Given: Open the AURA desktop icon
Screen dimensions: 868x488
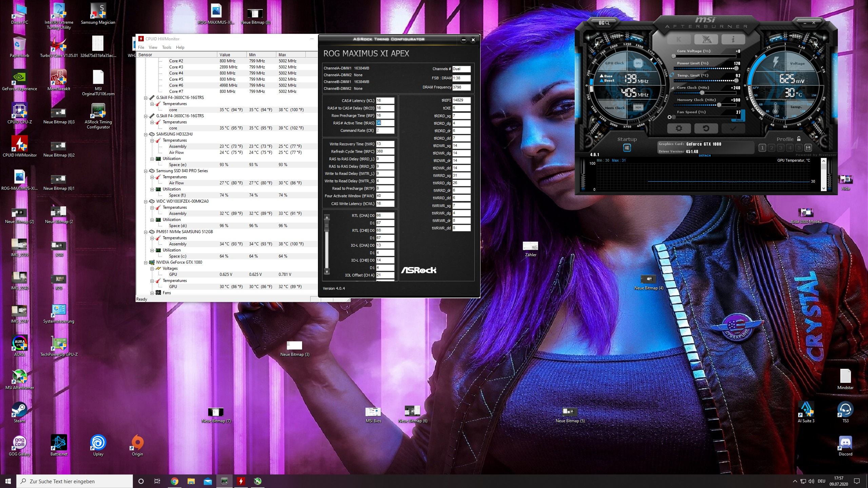Looking at the screenshot, I should pos(20,346).
